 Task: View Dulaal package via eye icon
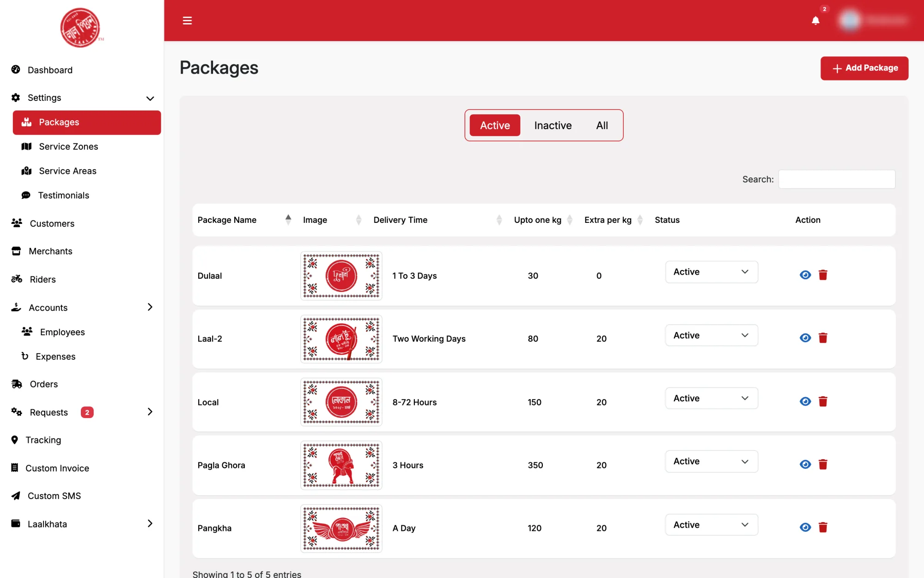pos(805,275)
